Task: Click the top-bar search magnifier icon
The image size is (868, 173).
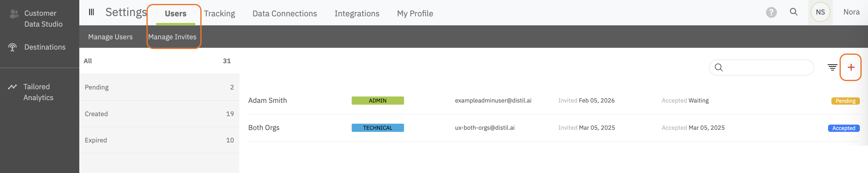Action: [x=794, y=12]
